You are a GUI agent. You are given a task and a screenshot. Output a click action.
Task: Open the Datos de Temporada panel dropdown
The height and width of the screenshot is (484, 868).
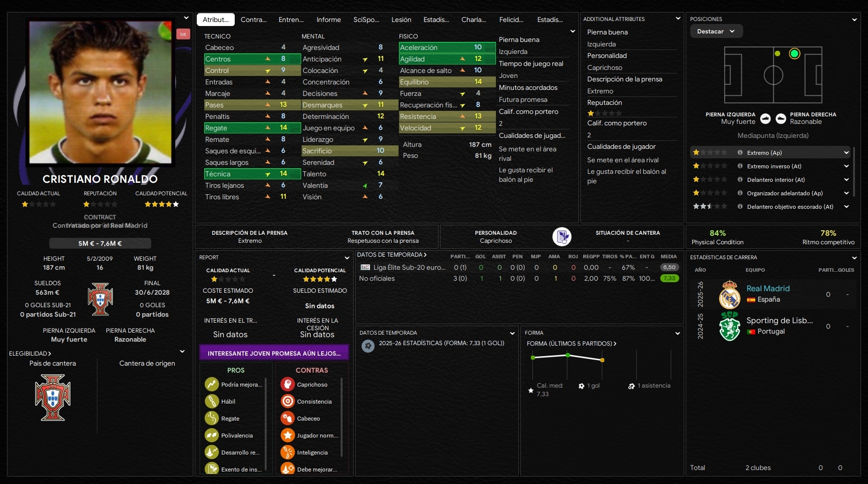coord(512,333)
